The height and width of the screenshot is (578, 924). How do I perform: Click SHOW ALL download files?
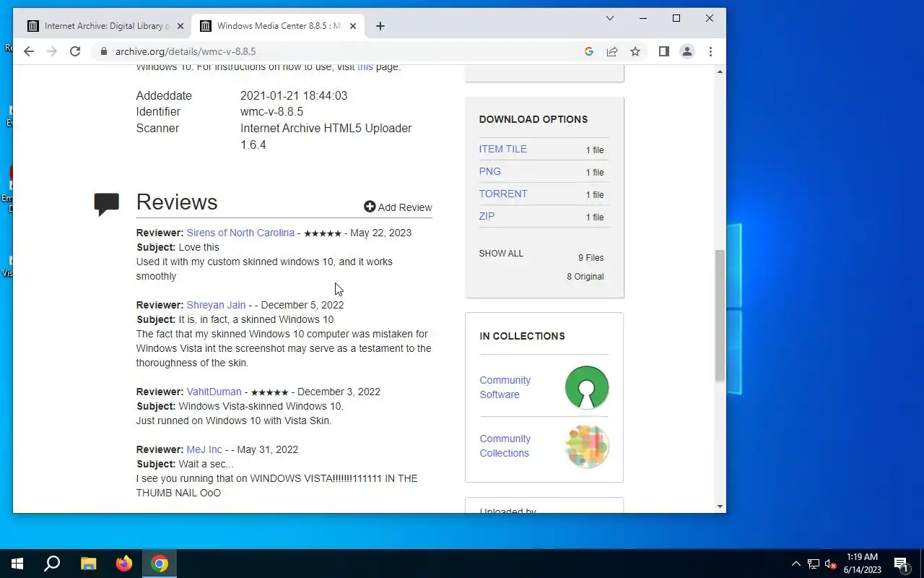pyautogui.click(x=501, y=254)
